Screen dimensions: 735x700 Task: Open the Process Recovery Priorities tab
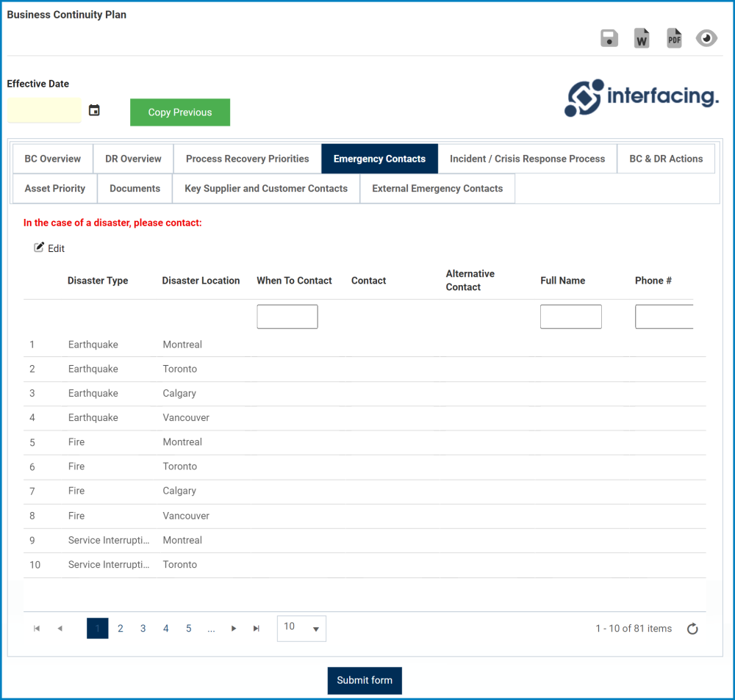(x=248, y=159)
